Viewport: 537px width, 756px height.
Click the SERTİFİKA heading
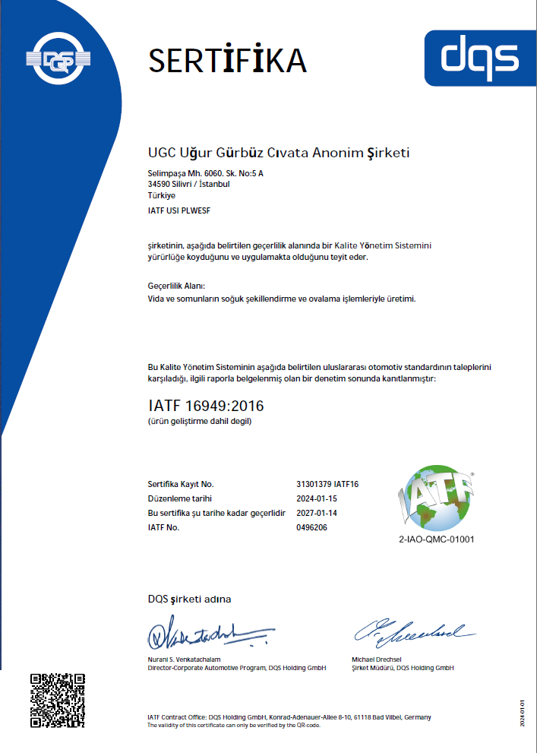click(x=228, y=60)
